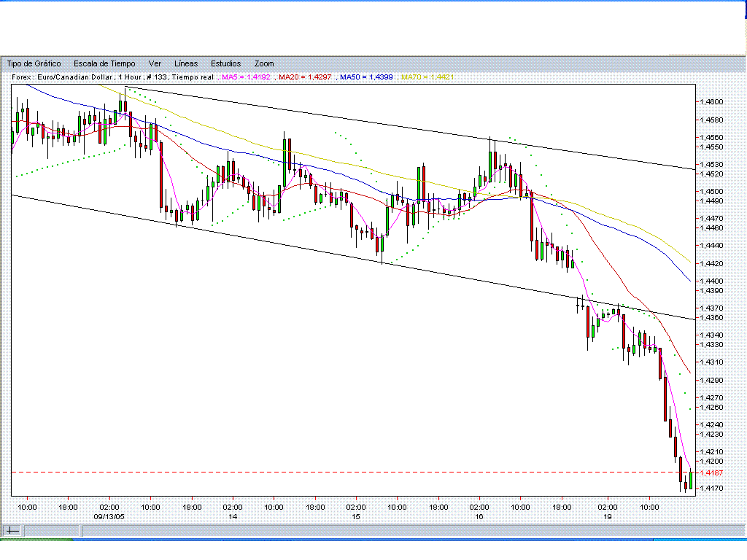The image size is (747, 560).
Task: Click the 09/13/05 date label
Action: click(x=109, y=517)
